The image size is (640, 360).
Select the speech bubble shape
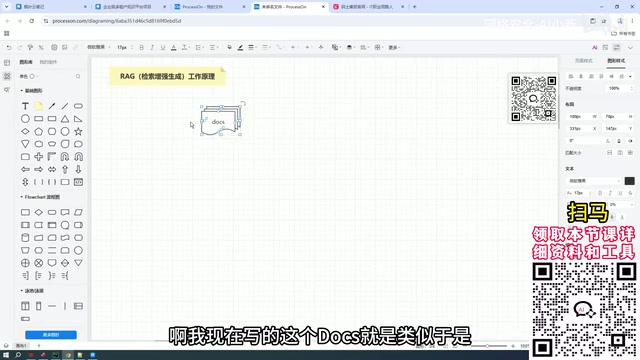coord(78,144)
